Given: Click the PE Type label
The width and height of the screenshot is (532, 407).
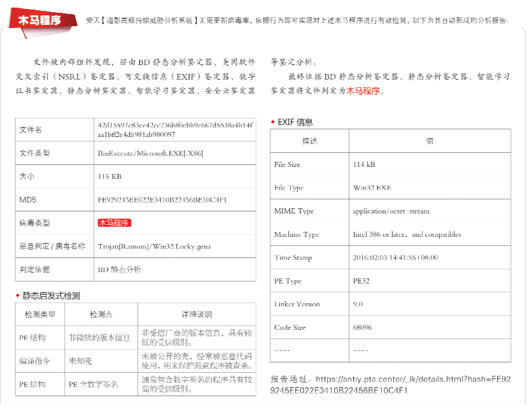Looking at the screenshot, I should click(288, 281).
